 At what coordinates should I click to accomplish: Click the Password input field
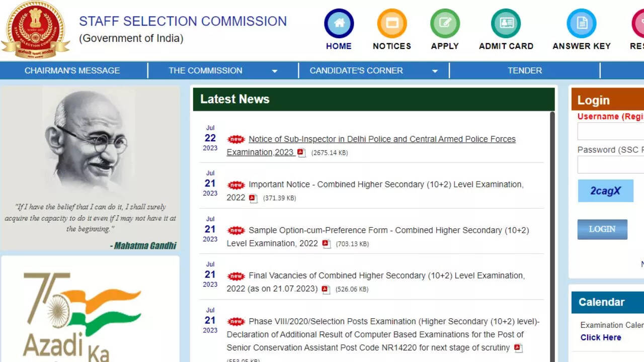pyautogui.click(x=611, y=165)
